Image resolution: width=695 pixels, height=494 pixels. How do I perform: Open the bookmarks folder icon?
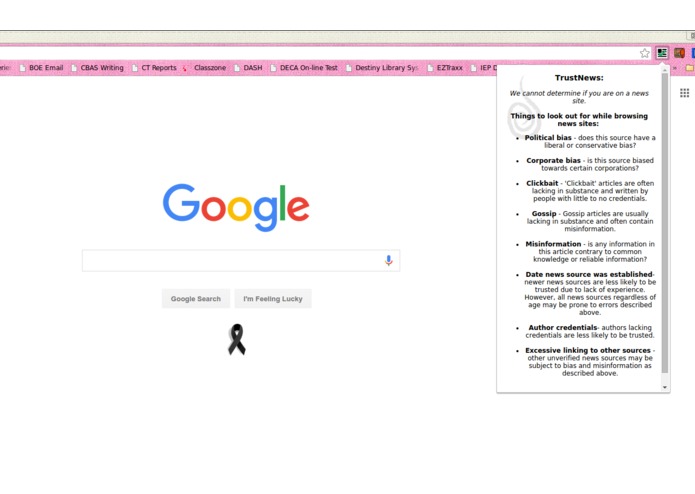click(x=690, y=68)
